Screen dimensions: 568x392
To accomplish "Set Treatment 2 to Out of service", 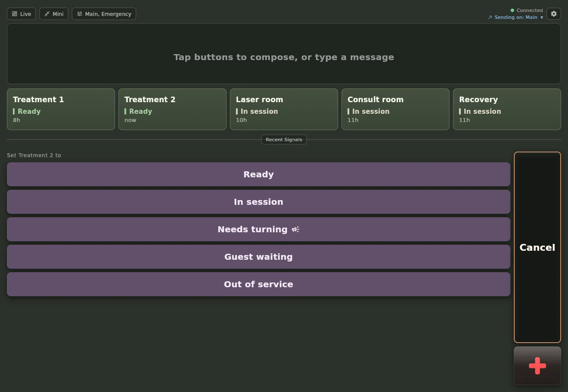I will click(x=259, y=284).
